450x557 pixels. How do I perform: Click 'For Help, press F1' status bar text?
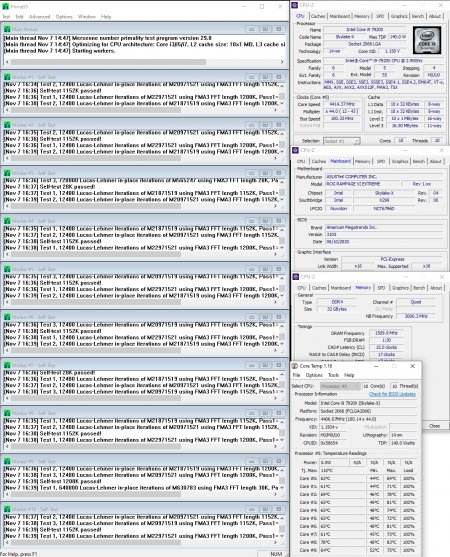pyautogui.click(x=18, y=554)
